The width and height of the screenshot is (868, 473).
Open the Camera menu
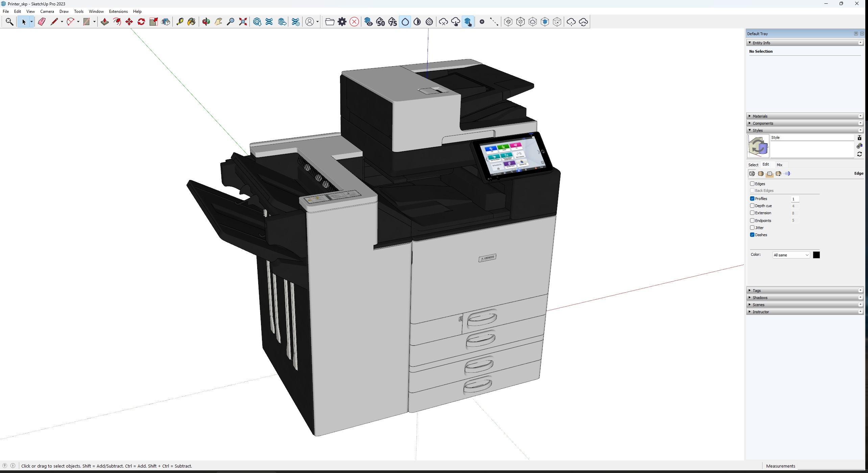47,11
